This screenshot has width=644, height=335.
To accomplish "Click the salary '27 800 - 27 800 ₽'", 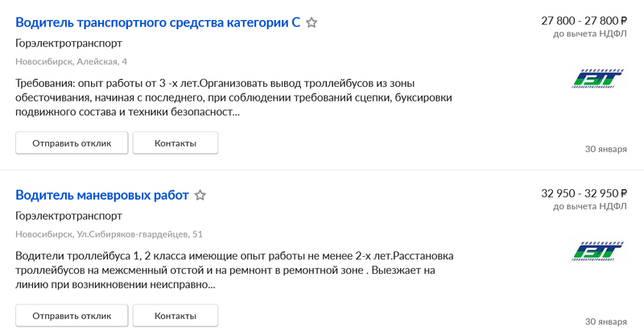I will [x=584, y=21].
